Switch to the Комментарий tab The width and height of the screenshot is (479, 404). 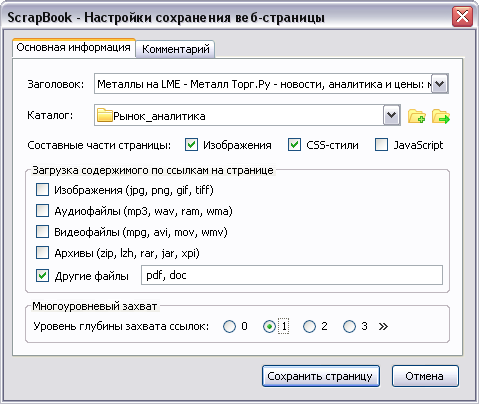click(176, 49)
